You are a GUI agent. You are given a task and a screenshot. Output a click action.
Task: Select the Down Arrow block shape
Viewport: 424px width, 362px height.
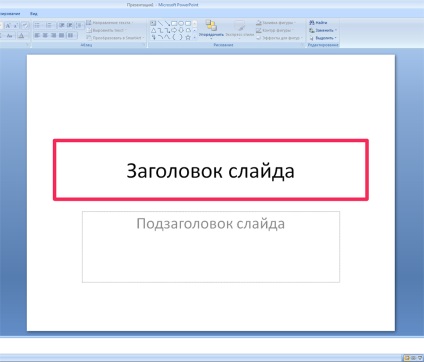pos(181,30)
